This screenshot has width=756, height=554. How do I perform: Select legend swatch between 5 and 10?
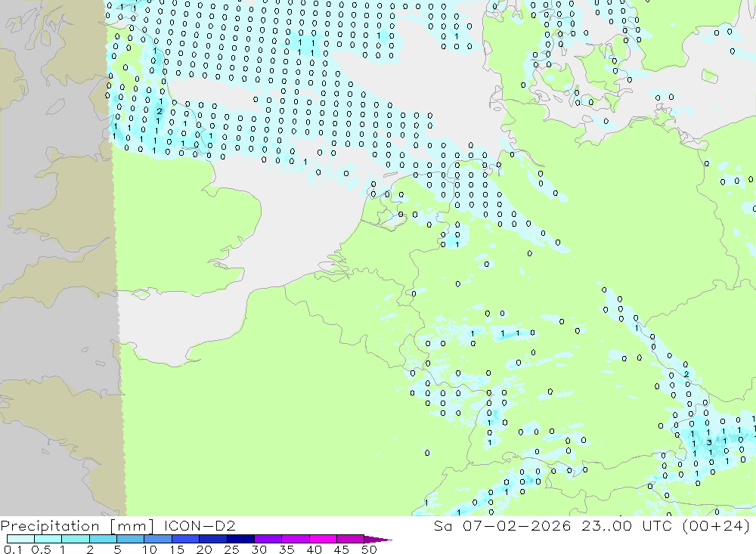point(130,539)
